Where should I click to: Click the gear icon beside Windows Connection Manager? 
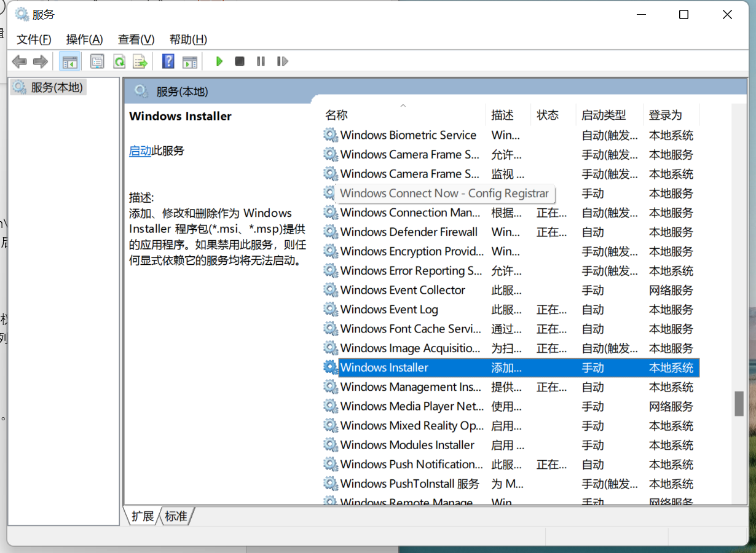pyautogui.click(x=331, y=213)
